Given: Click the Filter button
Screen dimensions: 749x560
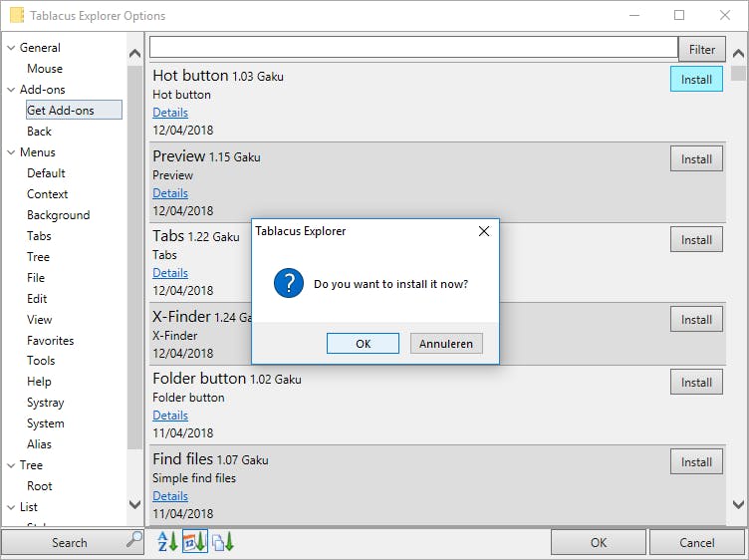Looking at the screenshot, I should pos(702,49).
